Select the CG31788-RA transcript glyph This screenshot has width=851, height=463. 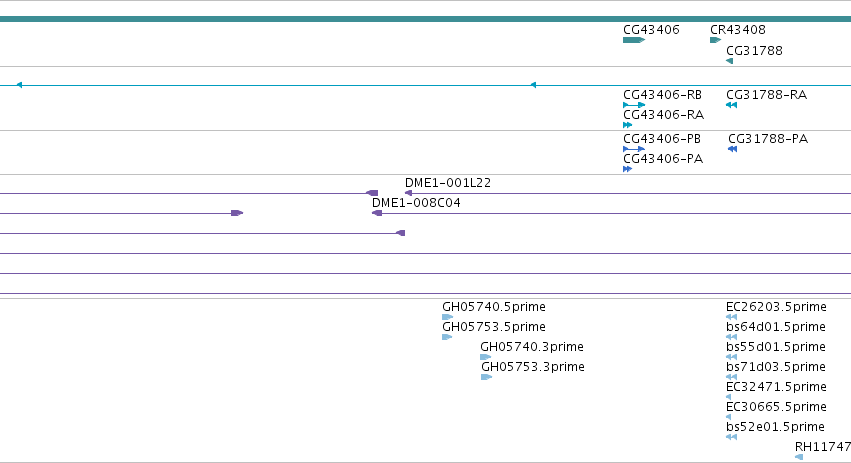click(x=731, y=105)
